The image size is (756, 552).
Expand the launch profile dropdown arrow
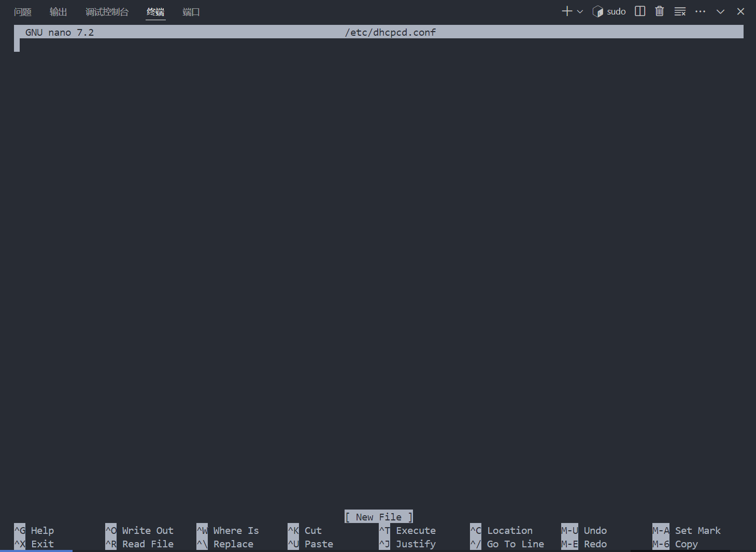point(580,11)
